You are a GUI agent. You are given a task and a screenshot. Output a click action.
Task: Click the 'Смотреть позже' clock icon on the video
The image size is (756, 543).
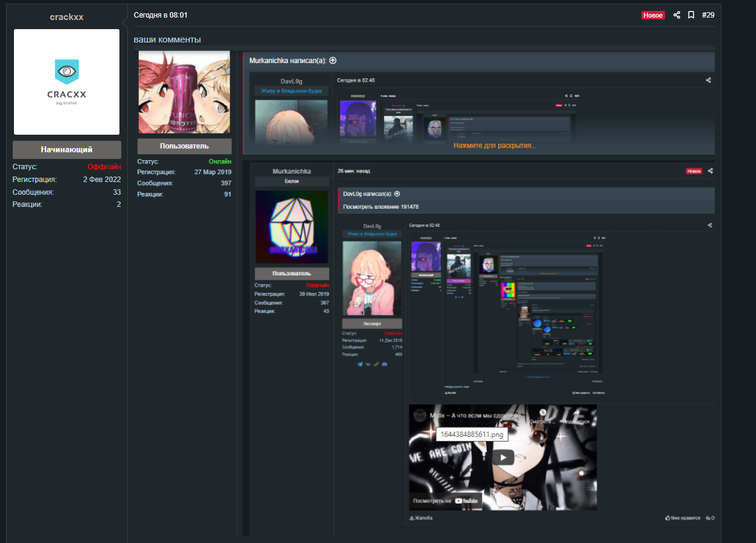click(x=543, y=412)
